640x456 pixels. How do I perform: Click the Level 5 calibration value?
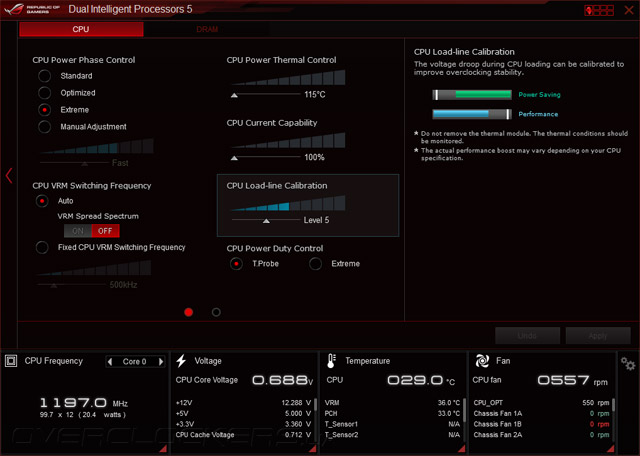(316, 220)
